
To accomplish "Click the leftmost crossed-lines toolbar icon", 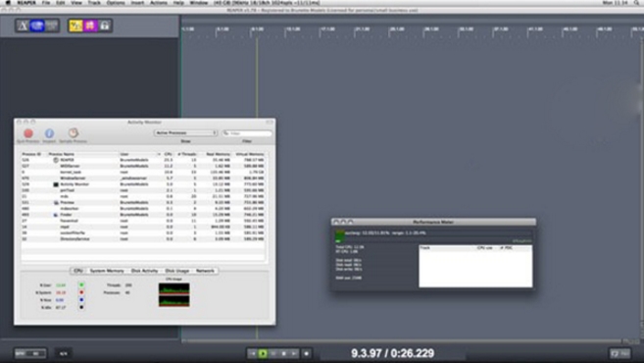I will click(23, 26).
